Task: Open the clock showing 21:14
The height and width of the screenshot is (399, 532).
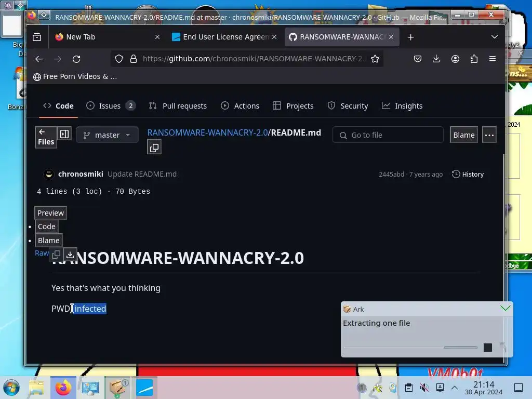Action: (484, 388)
